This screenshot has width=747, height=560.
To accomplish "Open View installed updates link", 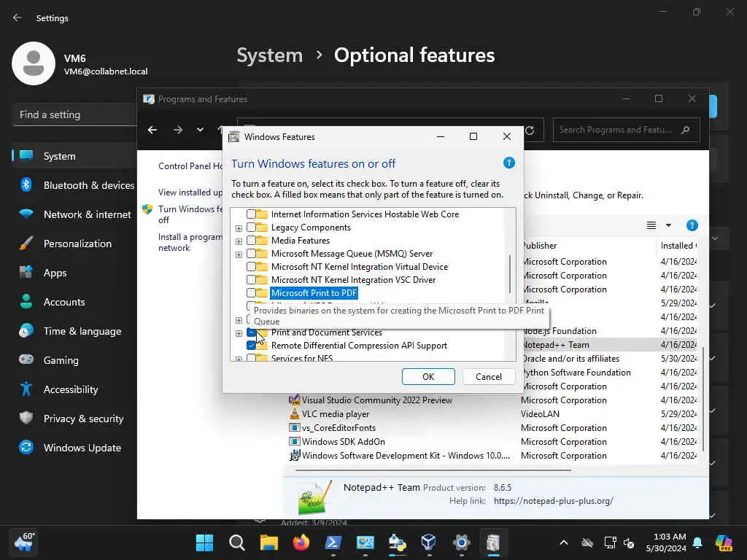I will click(190, 192).
